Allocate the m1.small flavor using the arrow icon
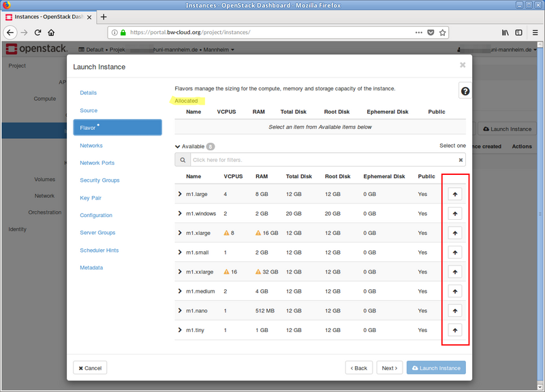 point(454,252)
